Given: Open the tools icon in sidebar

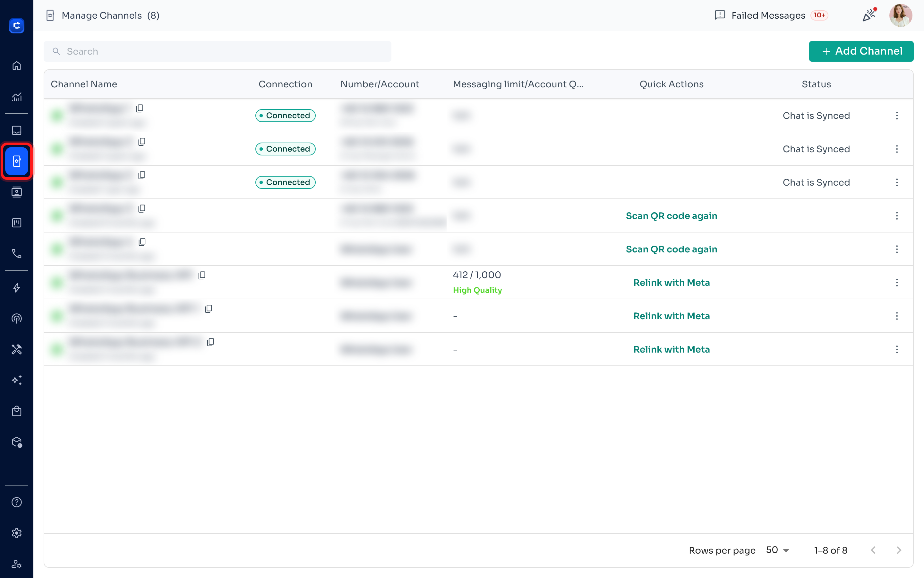Looking at the screenshot, I should [x=16, y=349].
